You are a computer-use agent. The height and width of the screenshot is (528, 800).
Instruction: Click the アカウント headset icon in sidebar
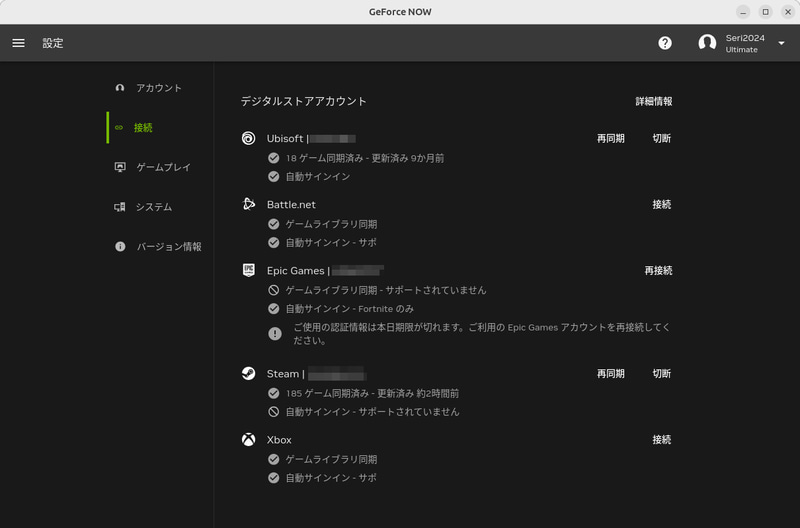point(120,88)
